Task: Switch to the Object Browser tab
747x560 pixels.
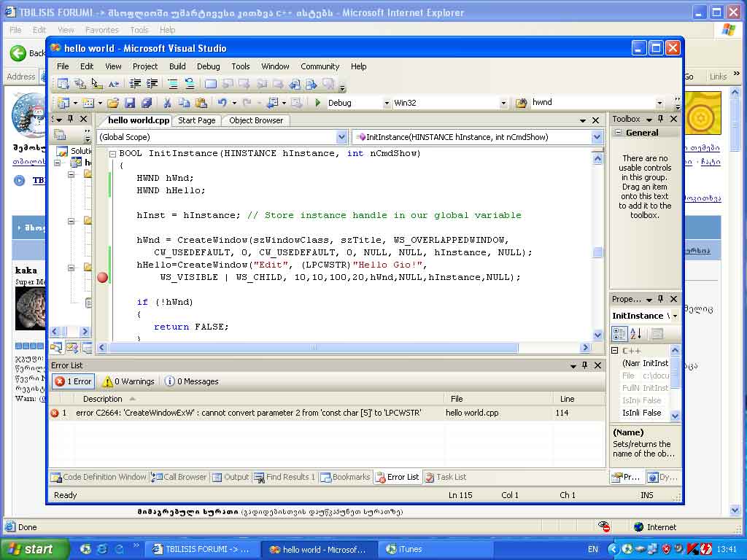Action: pyautogui.click(x=256, y=120)
